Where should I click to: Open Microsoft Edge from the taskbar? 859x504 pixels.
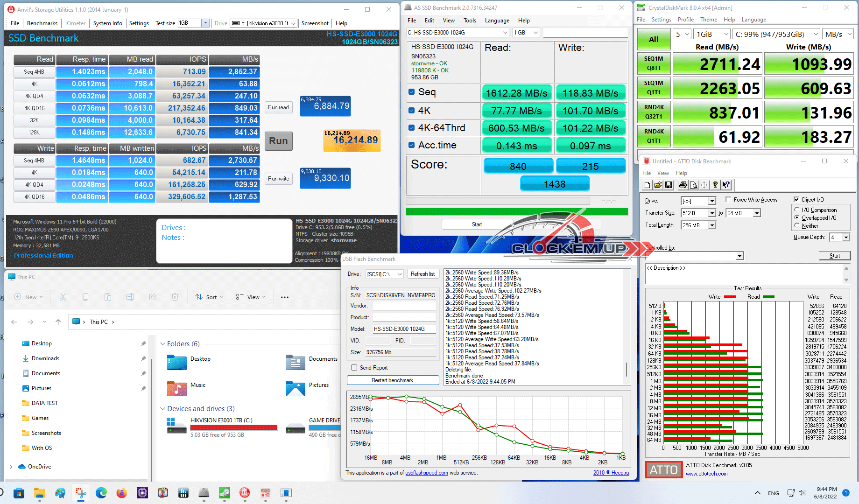[101, 493]
